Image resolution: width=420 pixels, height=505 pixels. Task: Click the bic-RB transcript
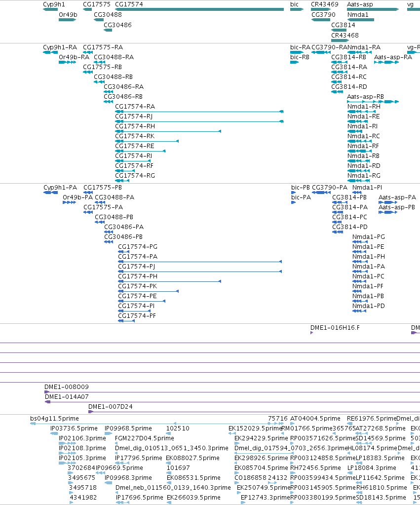coord(294,62)
